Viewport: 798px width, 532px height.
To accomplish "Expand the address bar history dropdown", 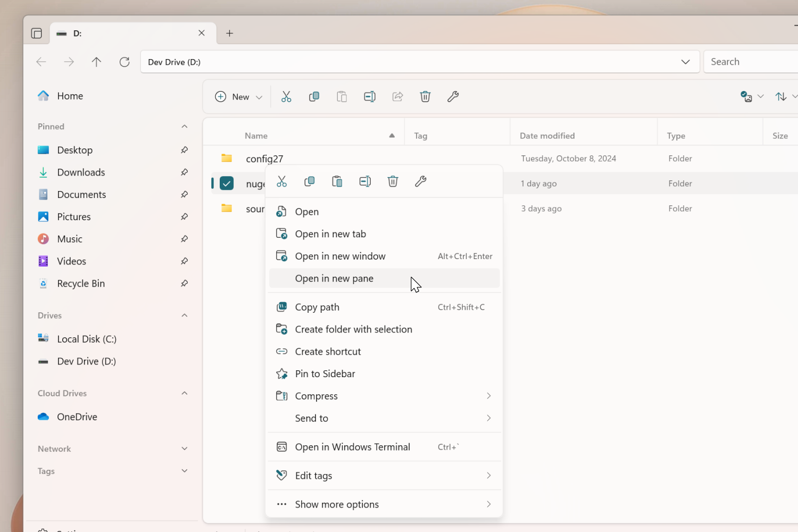I will (686, 62).
